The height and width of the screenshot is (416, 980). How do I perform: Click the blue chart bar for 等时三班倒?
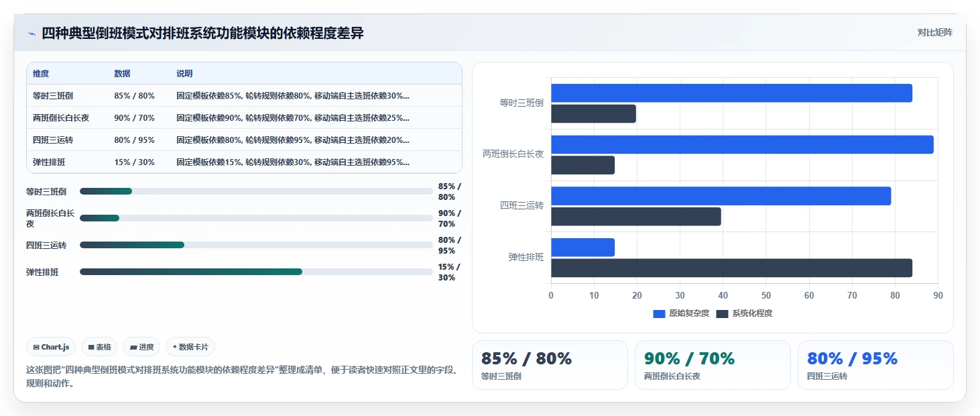pyautogui.click(x=731, y=93)
